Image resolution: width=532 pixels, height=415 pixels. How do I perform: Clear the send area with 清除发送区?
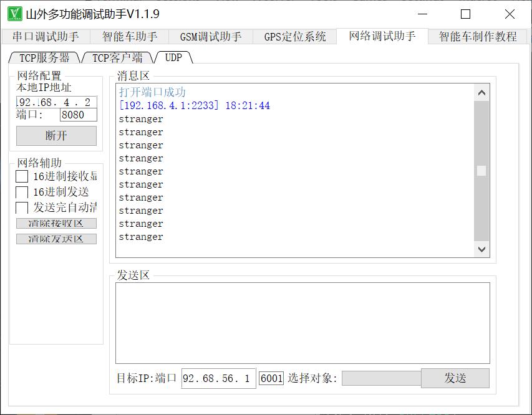click(x=56, y=239)
